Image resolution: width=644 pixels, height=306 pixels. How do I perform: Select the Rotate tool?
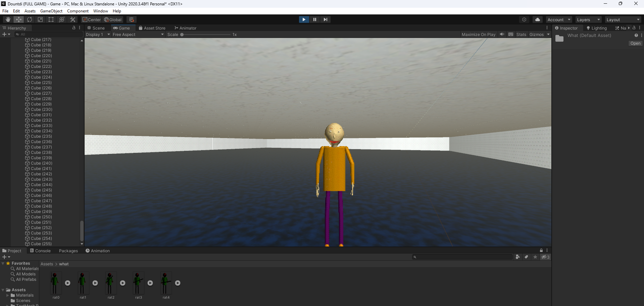point(30,19)
